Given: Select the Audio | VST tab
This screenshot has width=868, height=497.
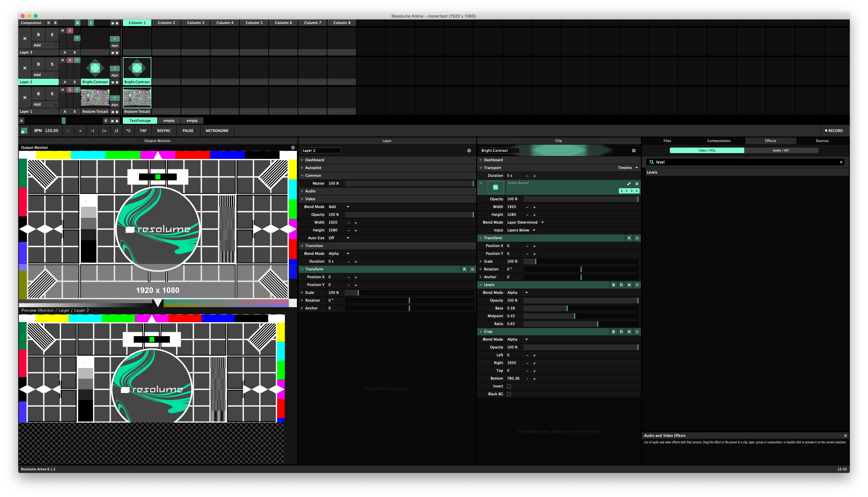Looking at the screenshot, I should point(781,150).
